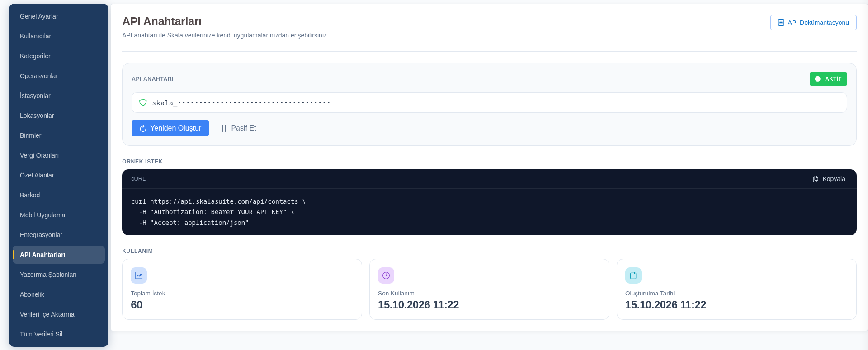
Task: Copy the cURL example with Kopyala
Action: (x=829, y=179)
